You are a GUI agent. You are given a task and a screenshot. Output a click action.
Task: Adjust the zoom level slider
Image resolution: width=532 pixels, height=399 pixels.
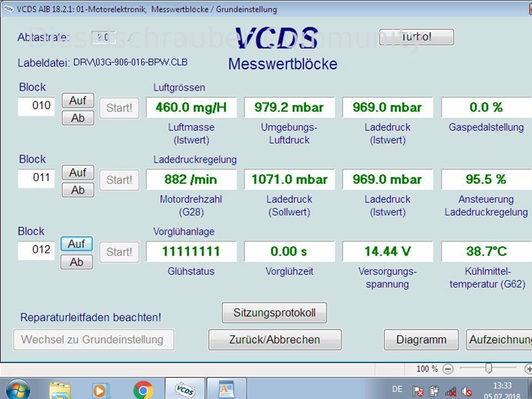click(489, 369)
